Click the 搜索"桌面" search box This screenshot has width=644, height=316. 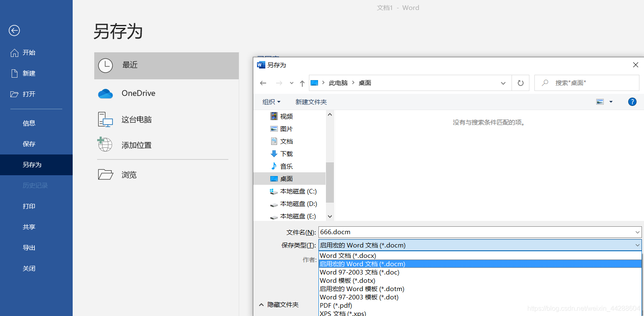[587, 83]
